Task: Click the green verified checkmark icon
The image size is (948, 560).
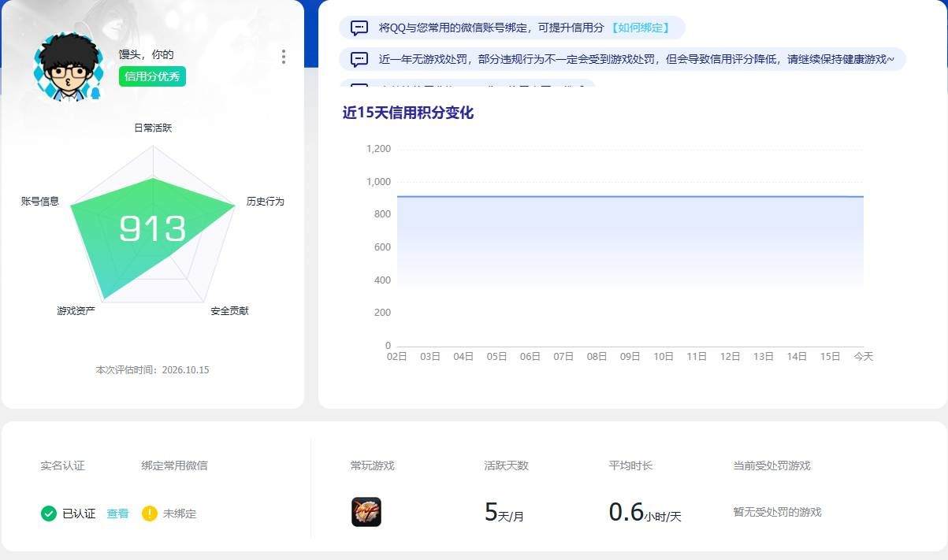Action: point(49,514)
